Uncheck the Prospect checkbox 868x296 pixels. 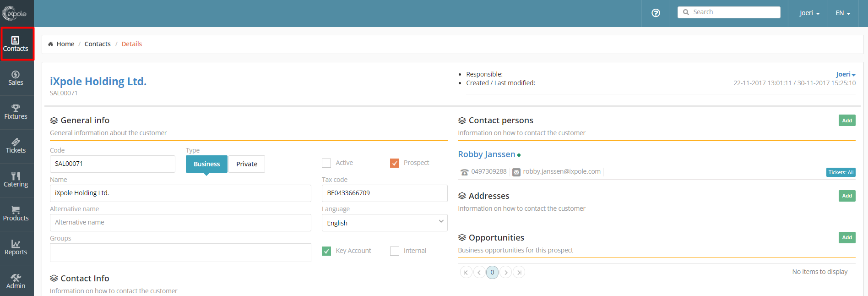(395, 163)
